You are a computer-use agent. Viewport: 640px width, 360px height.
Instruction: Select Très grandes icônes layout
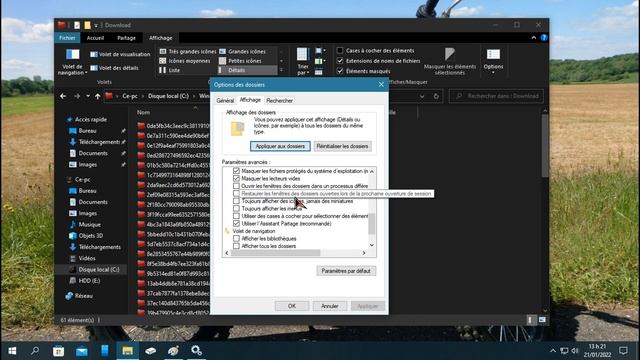pos(188,51)
